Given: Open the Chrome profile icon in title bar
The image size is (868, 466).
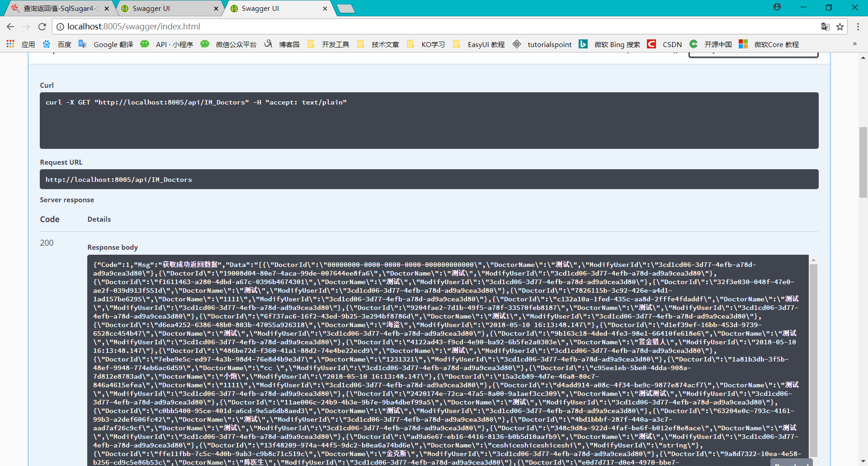Looking at the screenshot, I should pos(777,7).
